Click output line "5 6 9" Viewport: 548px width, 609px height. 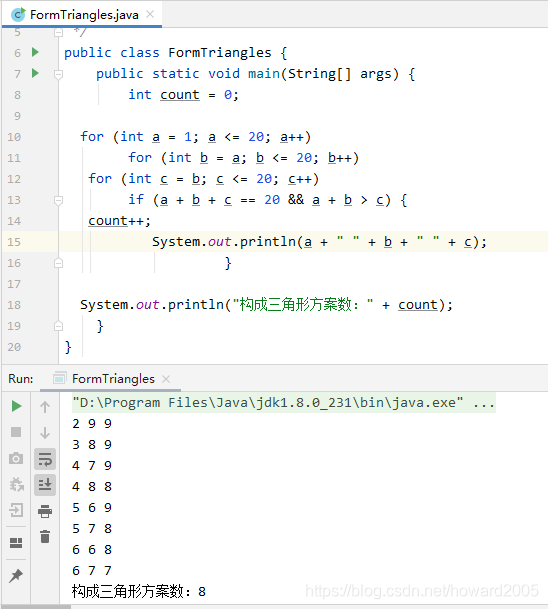92,507
